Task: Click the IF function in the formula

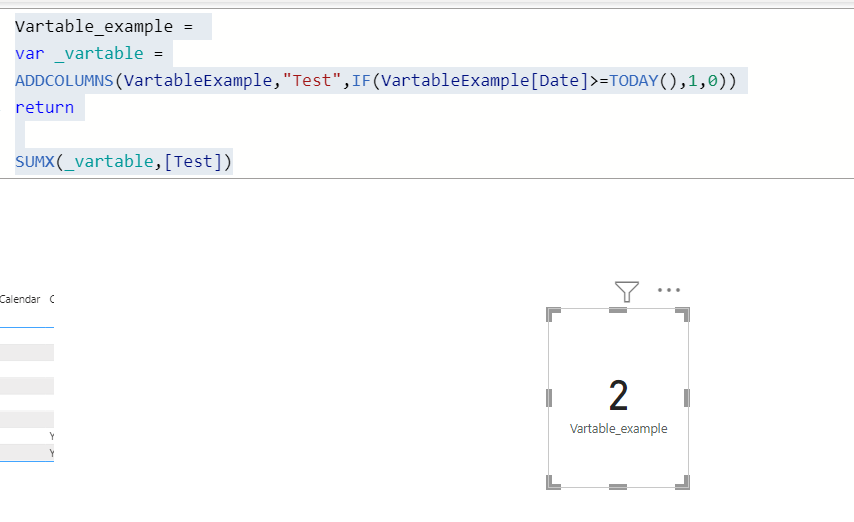Action: (x=361, y=81)
